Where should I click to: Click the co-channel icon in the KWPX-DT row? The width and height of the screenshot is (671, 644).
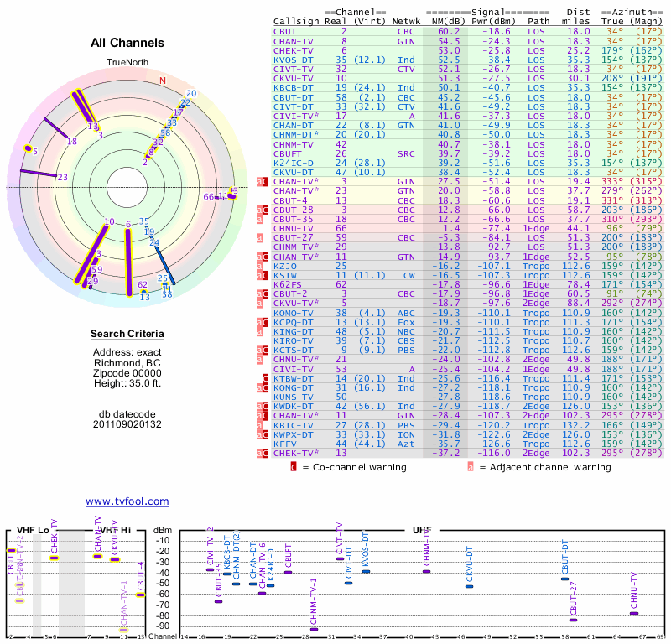[264, 435]
